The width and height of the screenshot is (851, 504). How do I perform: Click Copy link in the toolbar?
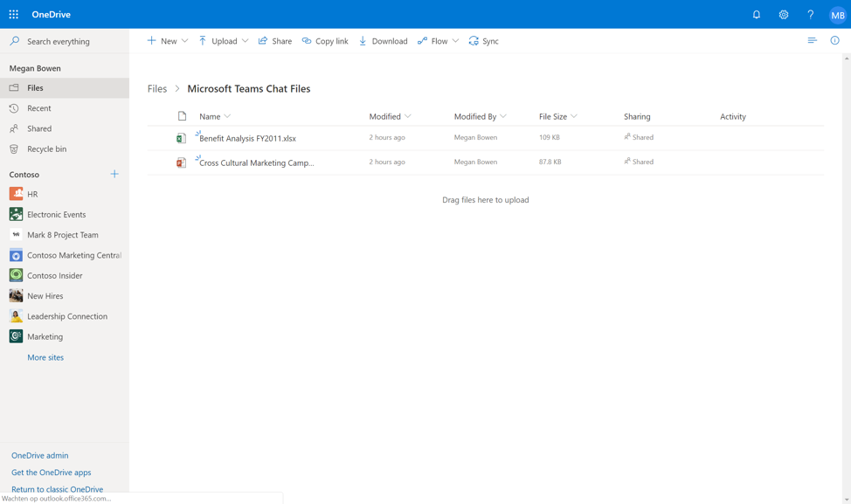point(325,41)
